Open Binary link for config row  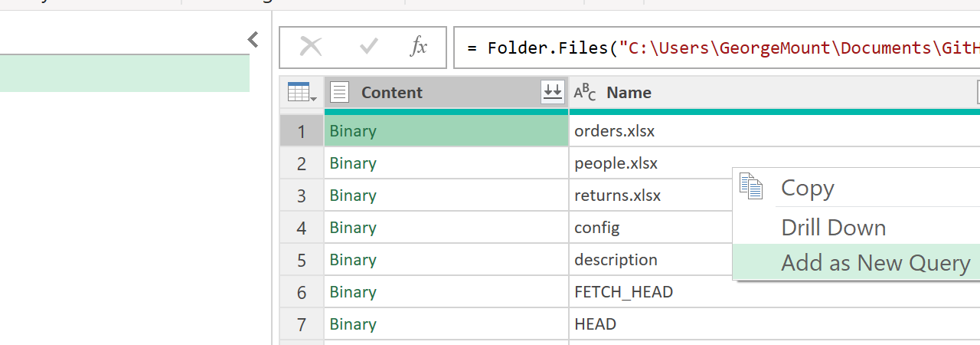click(x=353, y=228)
